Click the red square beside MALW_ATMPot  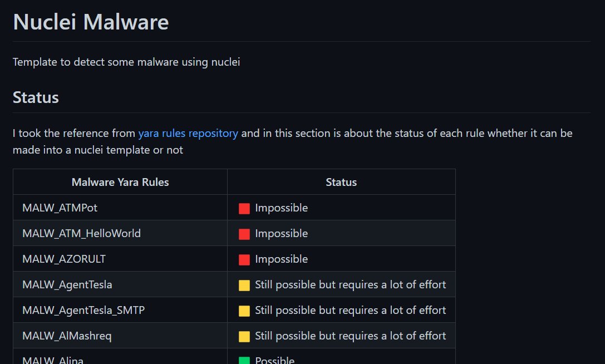pos(244,209)
